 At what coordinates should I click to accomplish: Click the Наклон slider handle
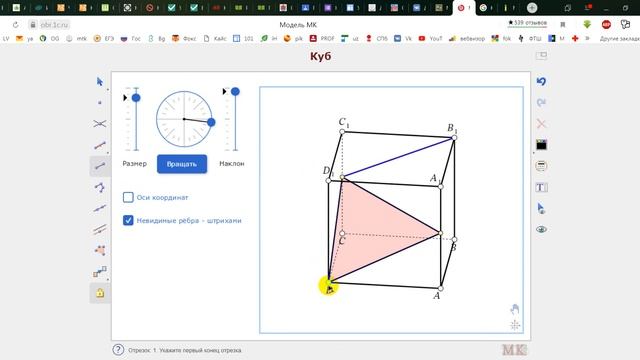click(235, 91)
